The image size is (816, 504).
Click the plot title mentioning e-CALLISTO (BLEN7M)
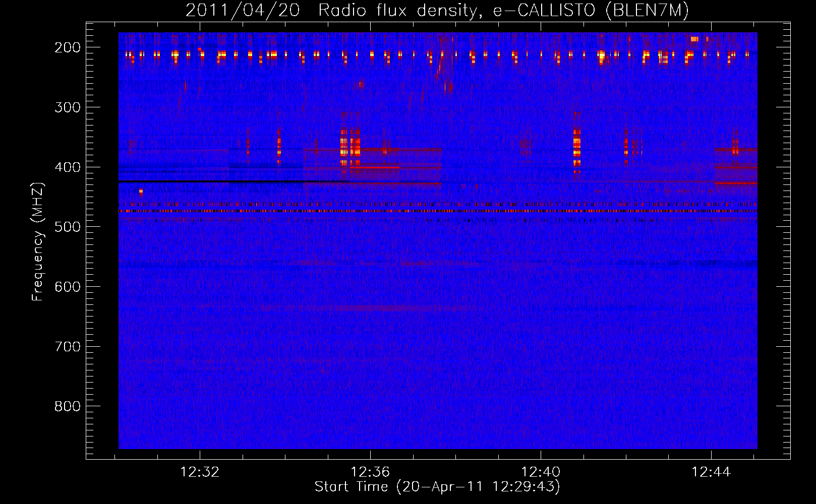click(437, 10)
